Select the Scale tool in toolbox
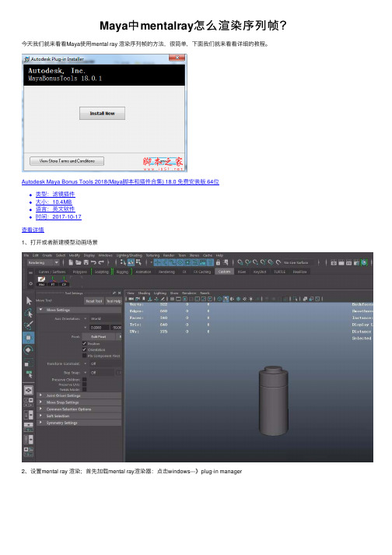This screenshot has height=555, width=392. click(29, 362)
